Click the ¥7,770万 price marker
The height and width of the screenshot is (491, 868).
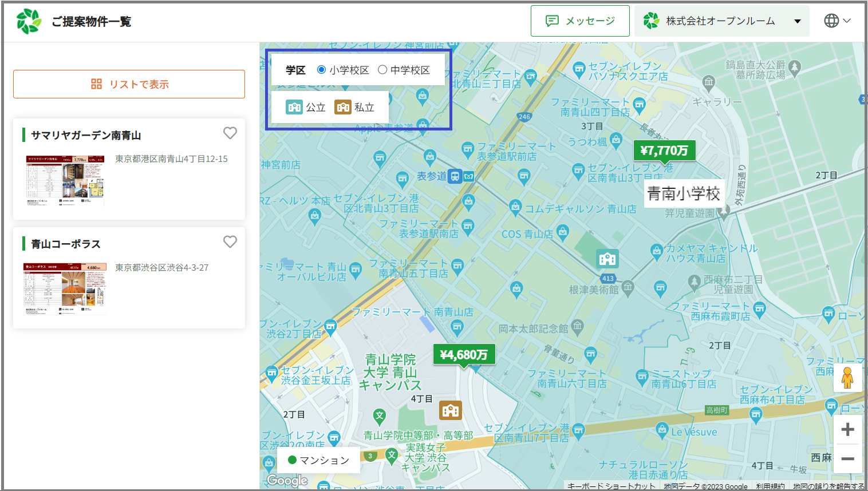click(x=664, y=151)
